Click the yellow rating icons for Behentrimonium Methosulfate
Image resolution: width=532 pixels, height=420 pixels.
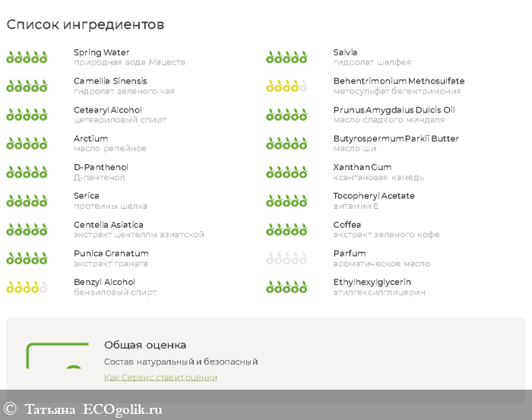click(x=287, y=86)
